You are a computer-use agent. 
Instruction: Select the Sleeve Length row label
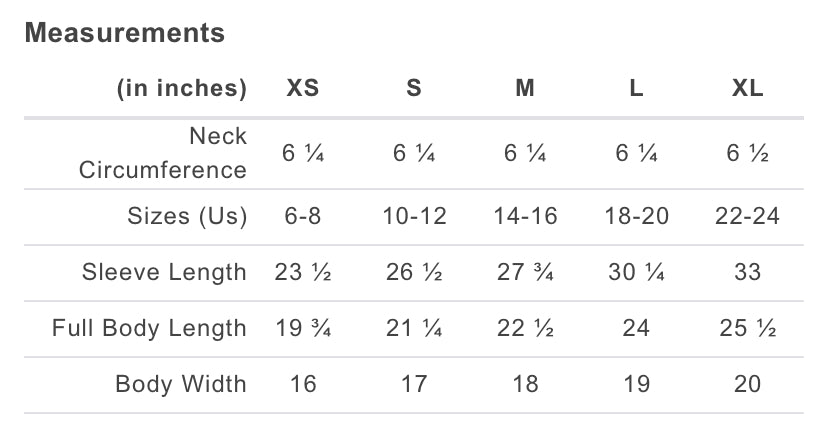[164, 272]
